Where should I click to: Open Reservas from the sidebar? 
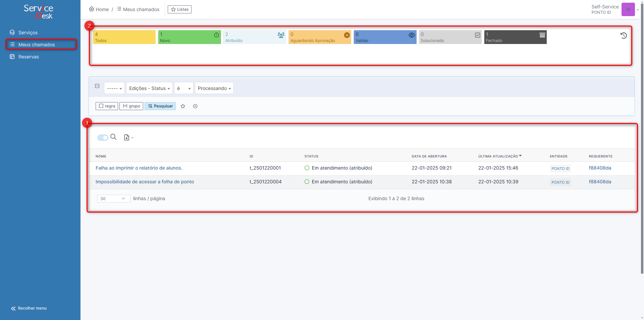[x=29, y=57]
